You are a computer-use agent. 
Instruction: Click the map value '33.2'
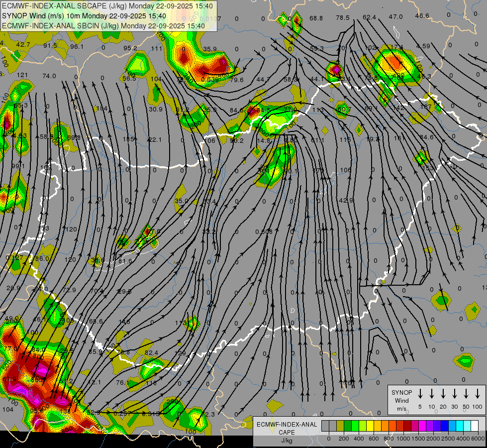[209, 231]
